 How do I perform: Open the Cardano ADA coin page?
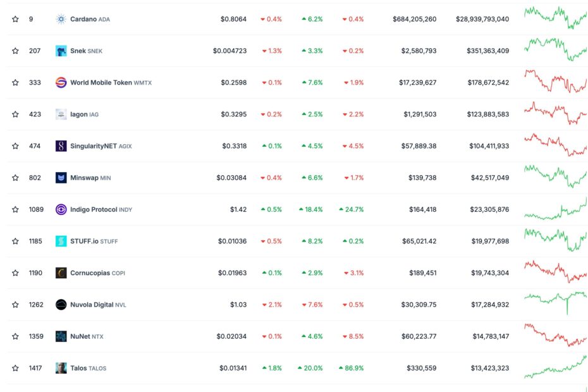[x=90, y=19]
